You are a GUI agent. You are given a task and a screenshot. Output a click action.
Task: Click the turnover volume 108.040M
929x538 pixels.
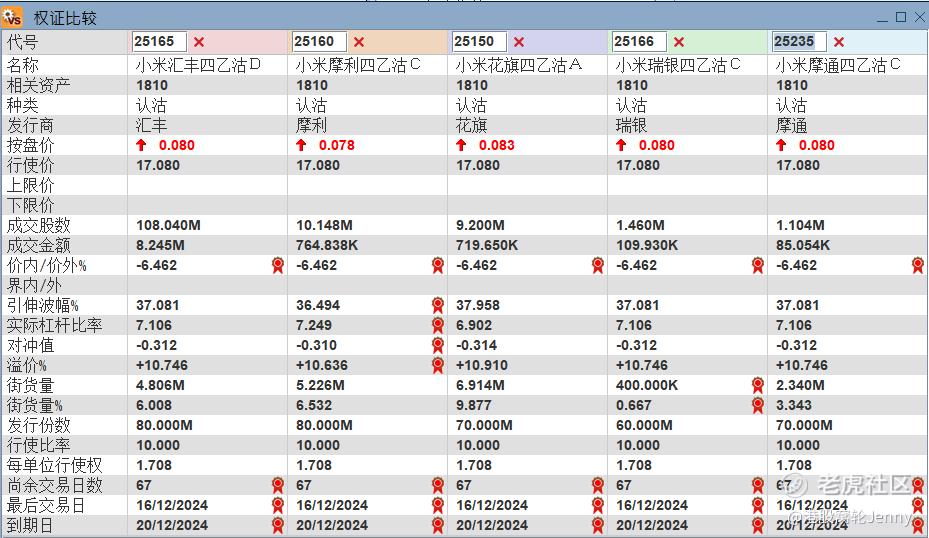tap(168, 226)
